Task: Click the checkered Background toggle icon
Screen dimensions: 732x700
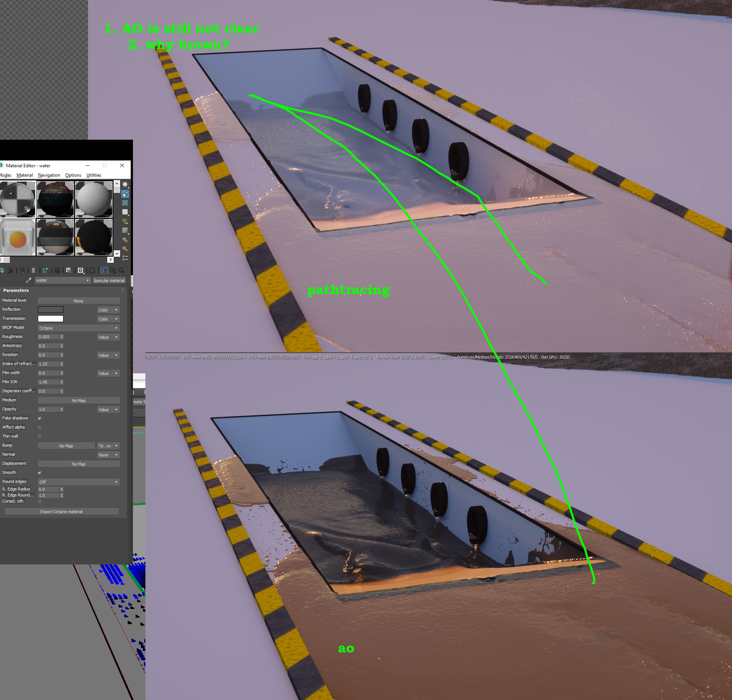Action: point(125,203)
